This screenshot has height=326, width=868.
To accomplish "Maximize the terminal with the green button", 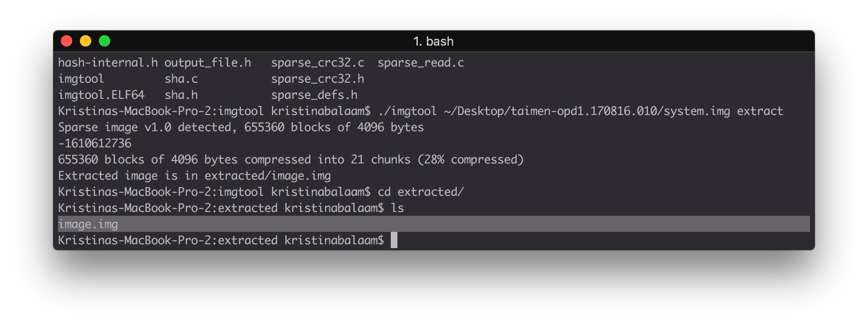I will [105, 41].
